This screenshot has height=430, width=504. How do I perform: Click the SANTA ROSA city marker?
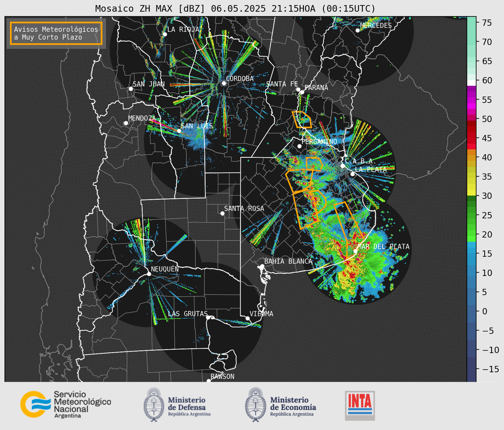coord(222,213)
